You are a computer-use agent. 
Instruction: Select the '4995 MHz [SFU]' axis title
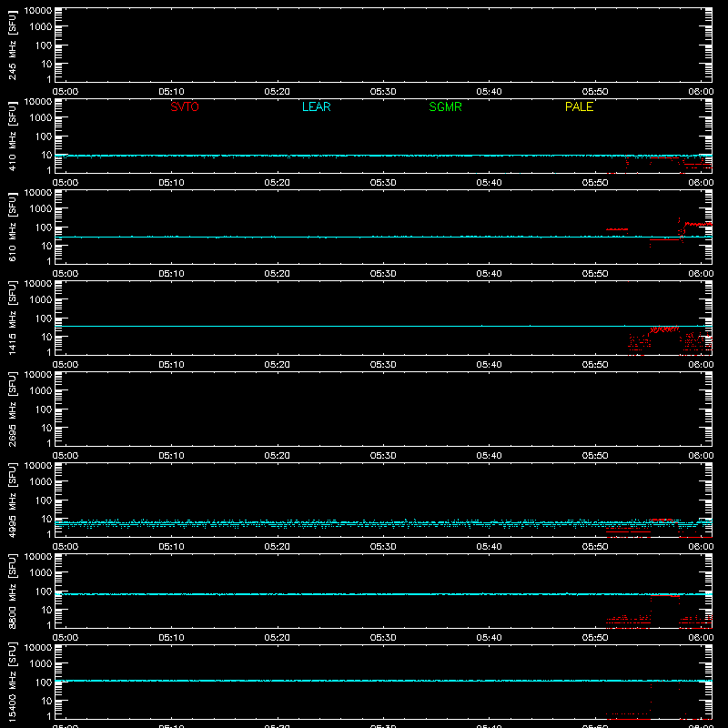click(12, 500)
